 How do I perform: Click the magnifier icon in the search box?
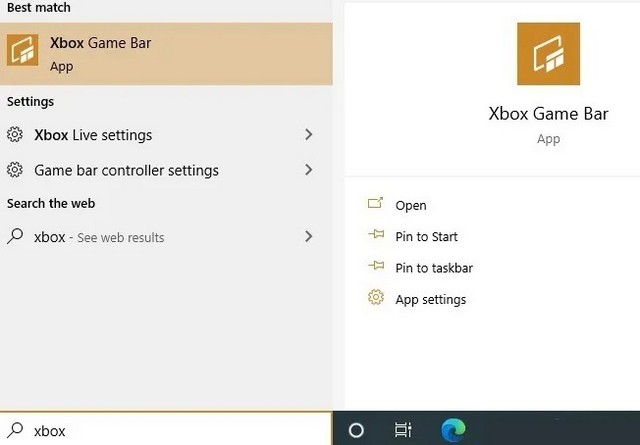click(15, 430)
